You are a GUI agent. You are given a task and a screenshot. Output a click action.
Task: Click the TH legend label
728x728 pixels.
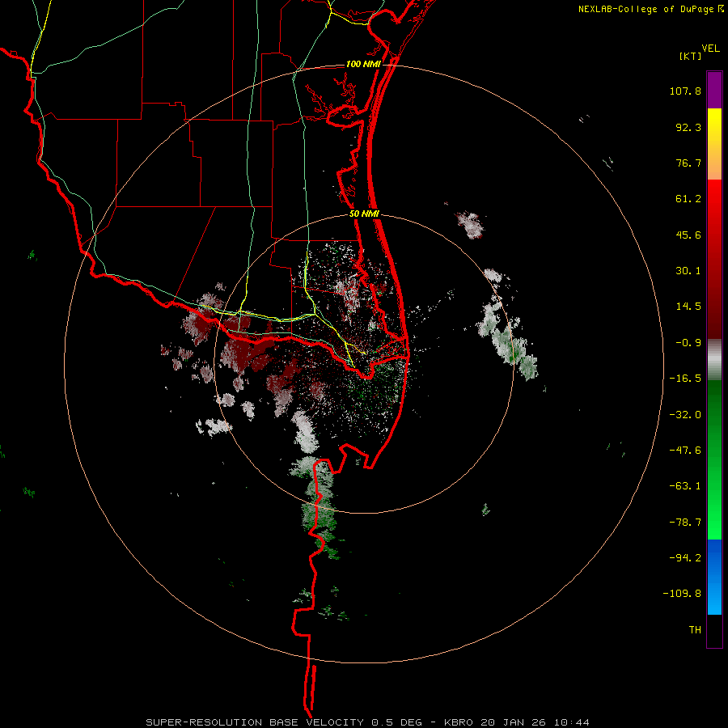coord(695,630)
